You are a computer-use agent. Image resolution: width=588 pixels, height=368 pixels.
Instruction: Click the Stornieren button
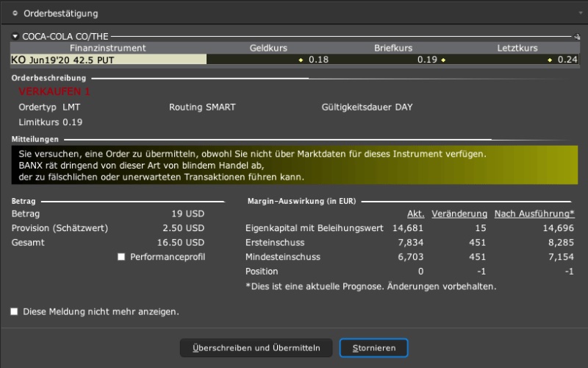tap(374, 347)
